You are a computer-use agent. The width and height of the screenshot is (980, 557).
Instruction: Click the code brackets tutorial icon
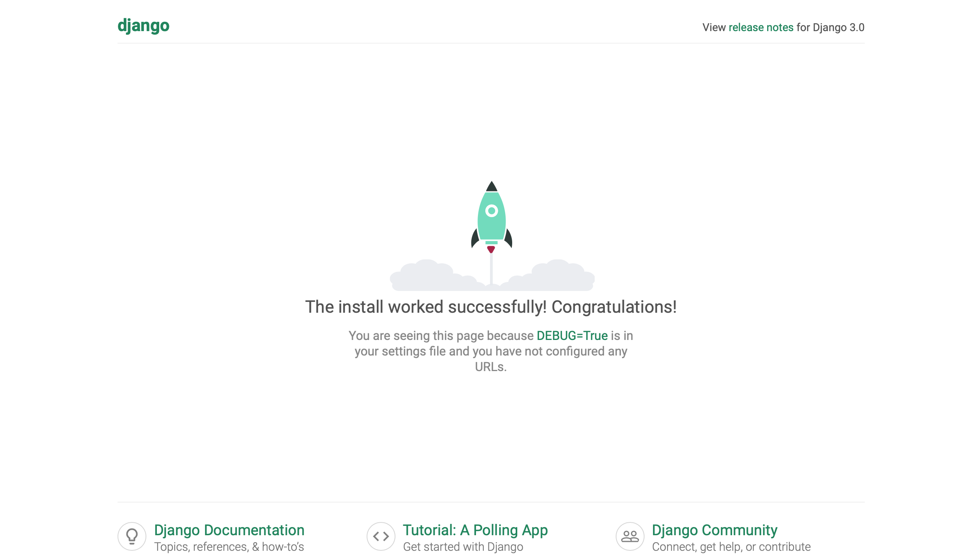point(381,536)
